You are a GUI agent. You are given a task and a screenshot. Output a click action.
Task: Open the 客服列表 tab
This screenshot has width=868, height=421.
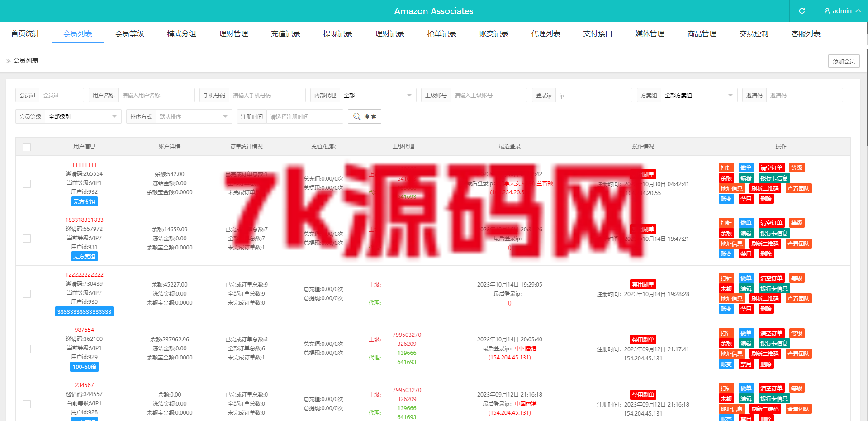coord(806,34)
